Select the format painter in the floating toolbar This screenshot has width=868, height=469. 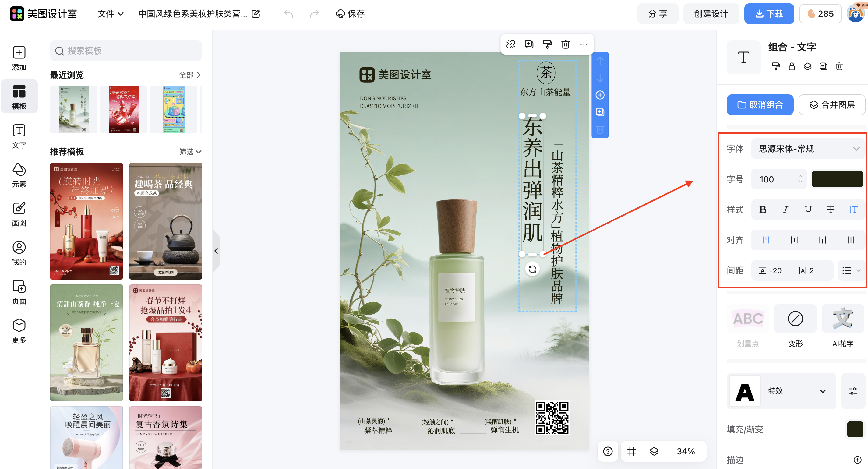(x=547, y=44)
